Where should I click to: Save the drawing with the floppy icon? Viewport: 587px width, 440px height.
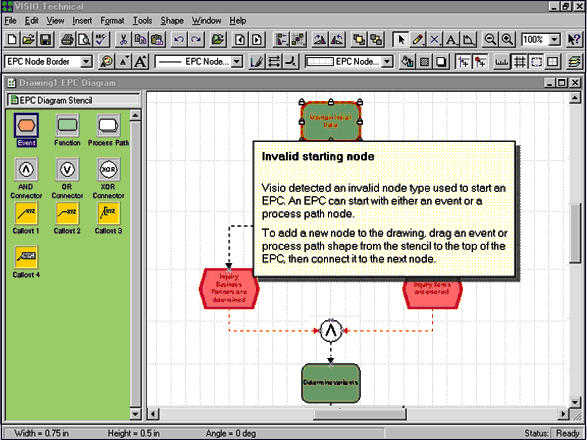(x=46, y=39)
